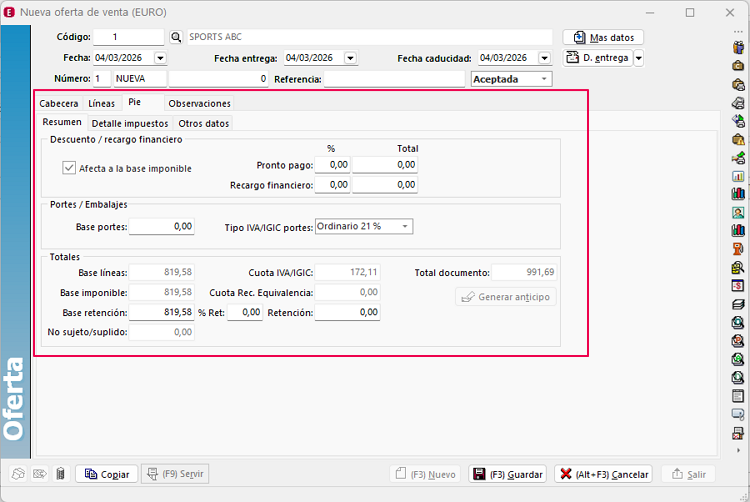Screen dimensions: 750x502
Task: Click the NUEVA series field
Action: click(140, 79)
